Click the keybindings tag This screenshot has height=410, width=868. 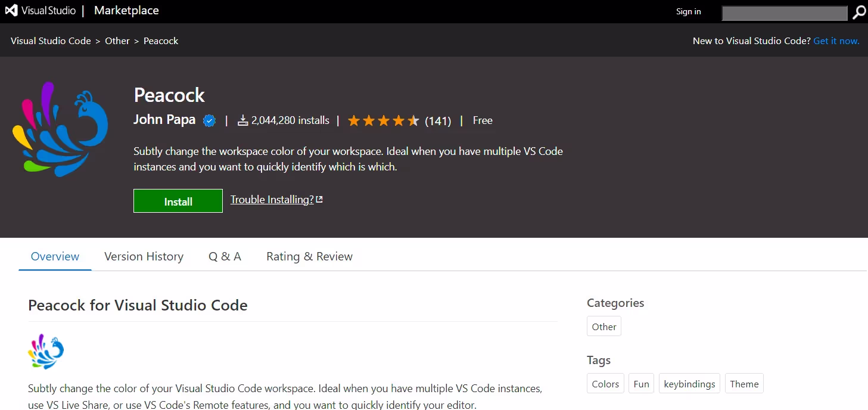coord(689,384)
